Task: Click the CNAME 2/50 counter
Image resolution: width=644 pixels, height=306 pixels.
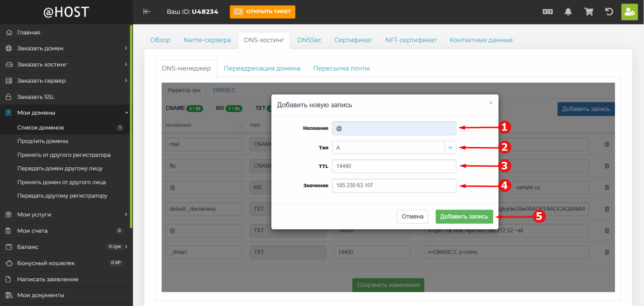Action: [x=184, y=108]
